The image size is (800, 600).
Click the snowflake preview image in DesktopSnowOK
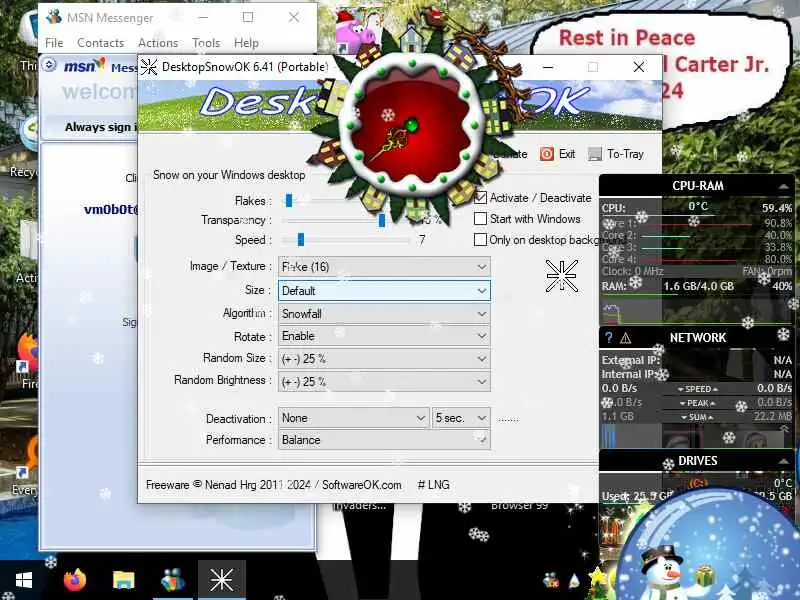[561, 276]
